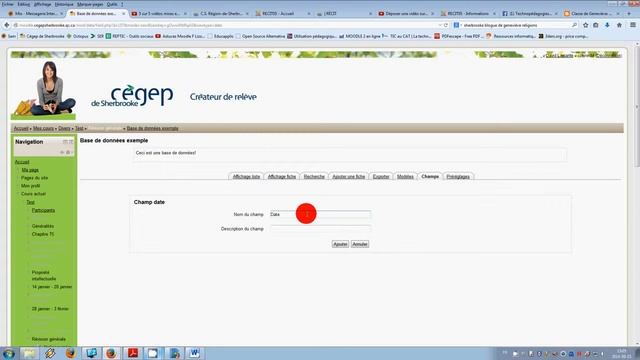Open the Modèles tab
The image size is (640, 360).
[405, 177]
